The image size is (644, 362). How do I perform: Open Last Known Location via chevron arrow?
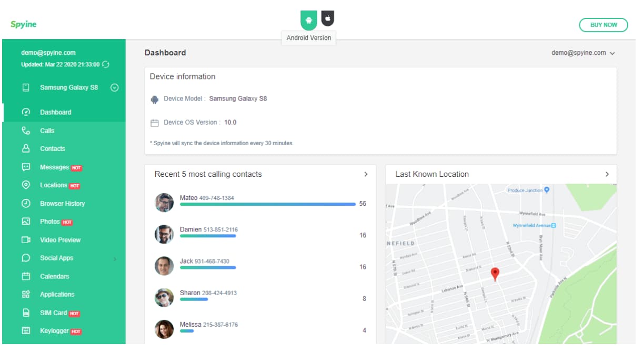607,174
